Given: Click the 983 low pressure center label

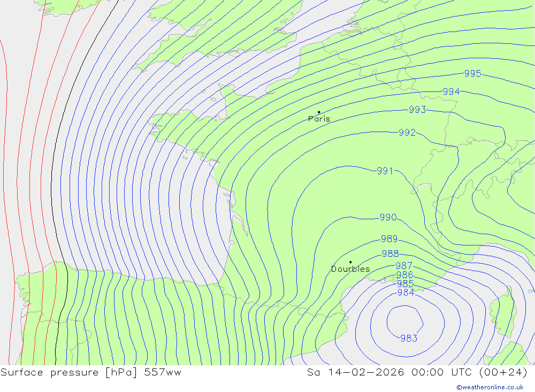Looking at the screenshot, I should click(409, 338).
